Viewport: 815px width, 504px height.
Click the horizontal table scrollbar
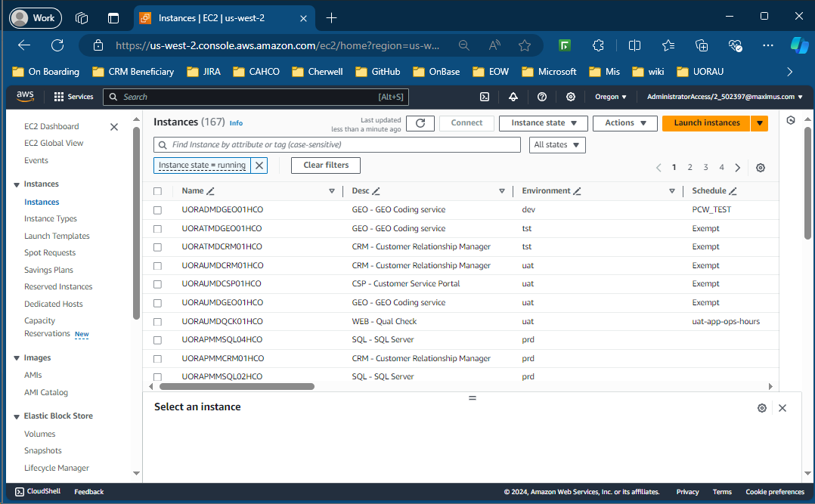[x=237, y=387]
